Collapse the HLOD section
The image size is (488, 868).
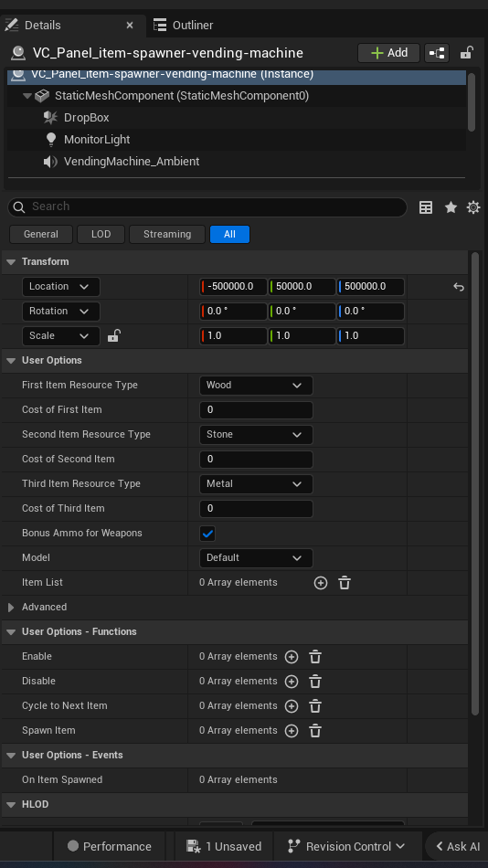point(11,805)
